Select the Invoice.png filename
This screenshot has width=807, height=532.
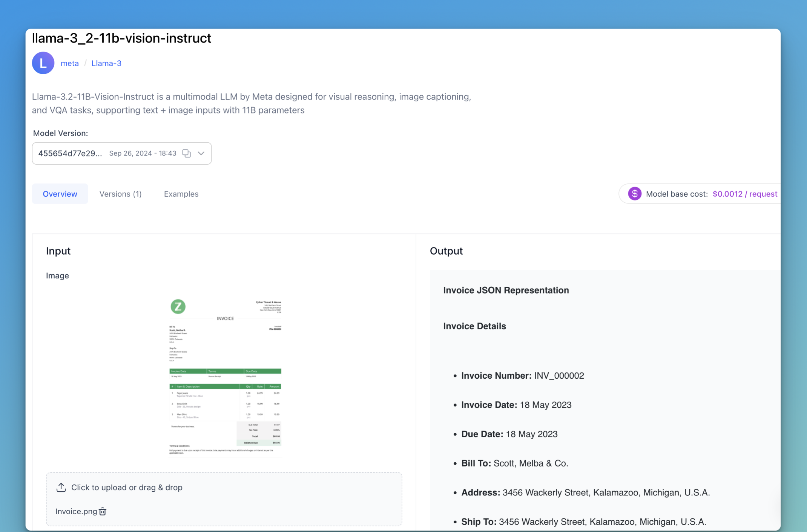click(x=76, y=512)
